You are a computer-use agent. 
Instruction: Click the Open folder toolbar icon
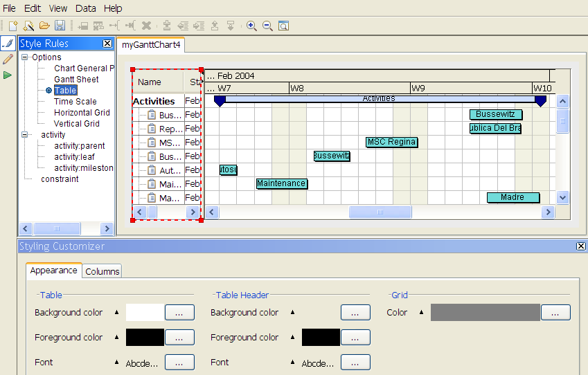tap(44, 26)
